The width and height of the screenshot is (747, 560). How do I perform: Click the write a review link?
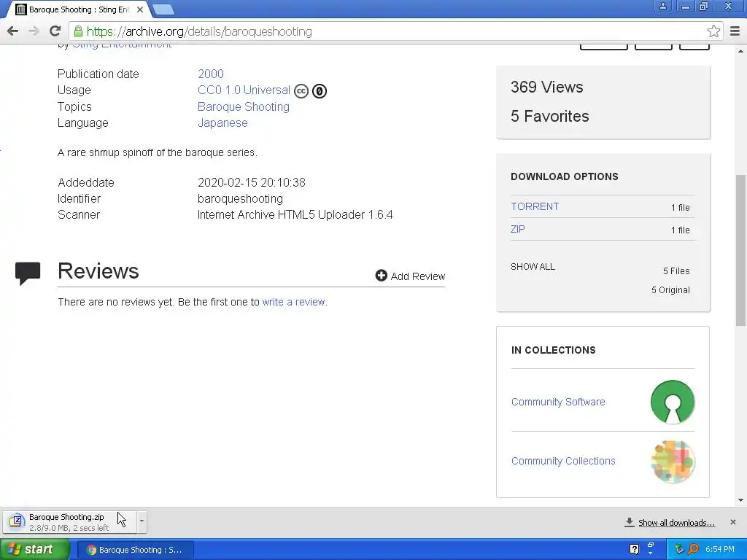coord(295,302)
